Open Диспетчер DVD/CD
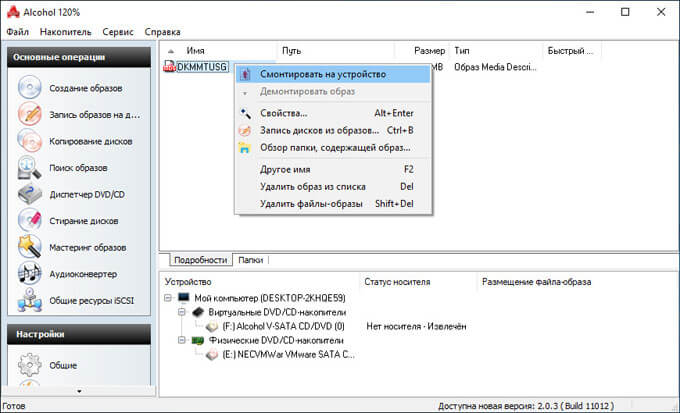This screenshot has width=680, height=413. (x=87, y=194)
